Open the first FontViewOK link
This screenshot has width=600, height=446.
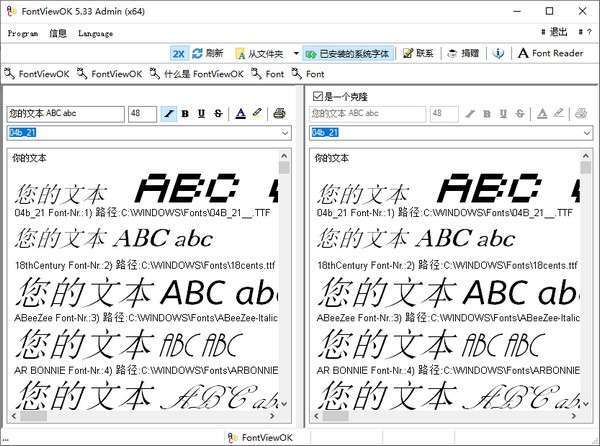click(x=37, y=74)
